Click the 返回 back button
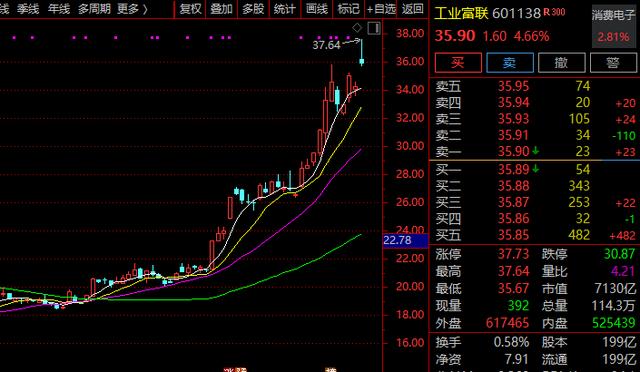Image resolution: width=640 pixels, height=372 pixels. [x=412, y=9]
